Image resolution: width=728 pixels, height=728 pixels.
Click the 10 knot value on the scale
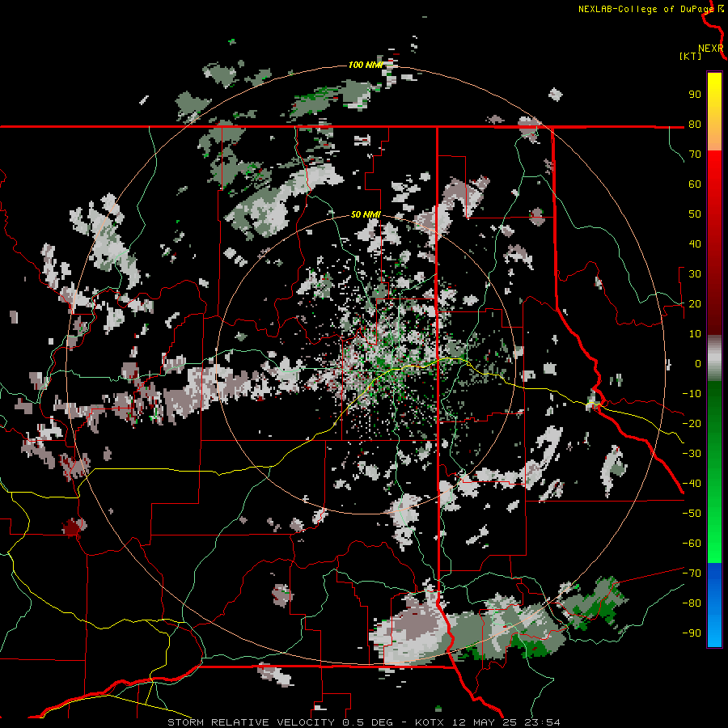click(x=695, y=334)
